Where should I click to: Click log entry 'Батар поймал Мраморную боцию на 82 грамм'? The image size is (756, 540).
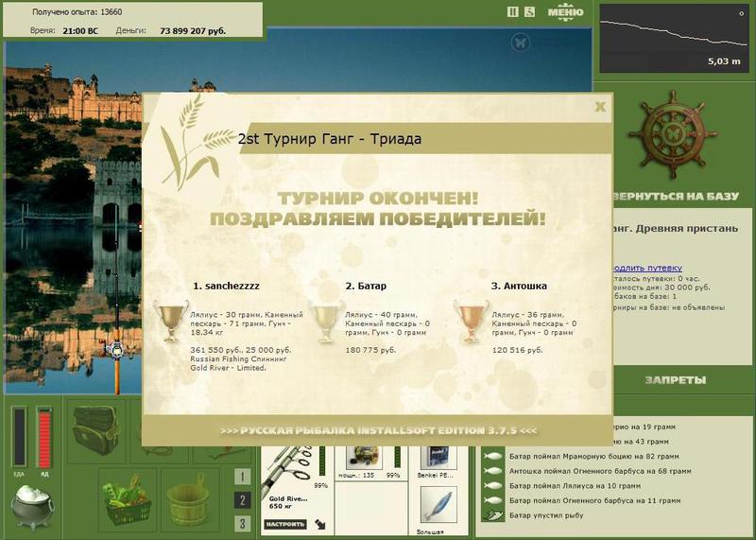tap(594, 456)
